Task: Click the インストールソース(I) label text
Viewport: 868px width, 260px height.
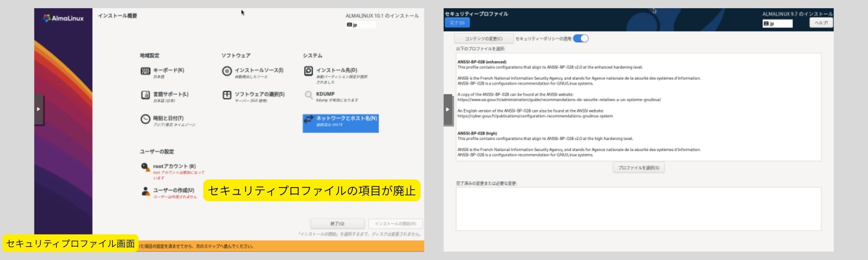Action: [259, 70]
